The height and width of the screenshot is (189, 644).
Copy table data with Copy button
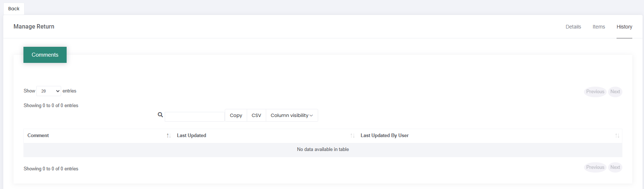[236, 116]
